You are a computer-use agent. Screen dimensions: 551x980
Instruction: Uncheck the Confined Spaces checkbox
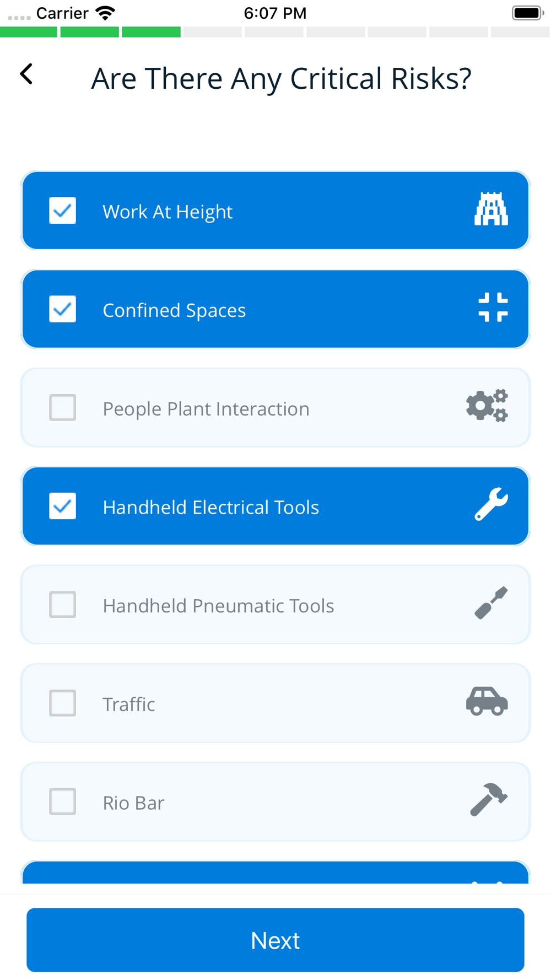pyautogui.click(x=62, y=309)
